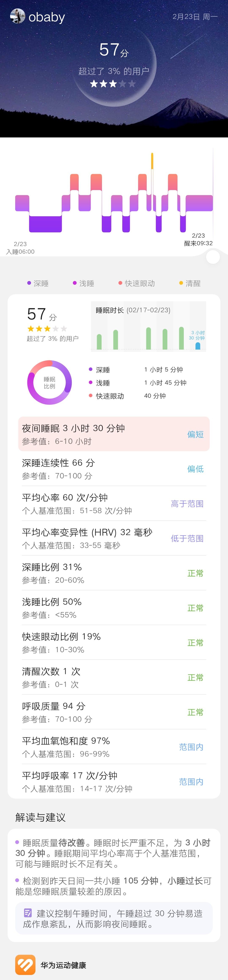Tap the red 快速眼动 dot in the chart legend row
The height and width of the screenshot is (980, 228).
120,283
